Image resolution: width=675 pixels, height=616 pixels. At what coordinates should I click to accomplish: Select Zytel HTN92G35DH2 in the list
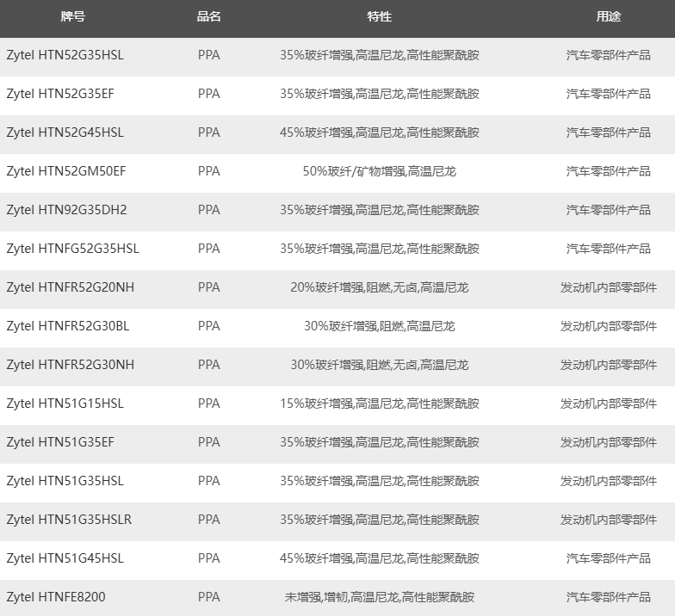click(66, 210)
